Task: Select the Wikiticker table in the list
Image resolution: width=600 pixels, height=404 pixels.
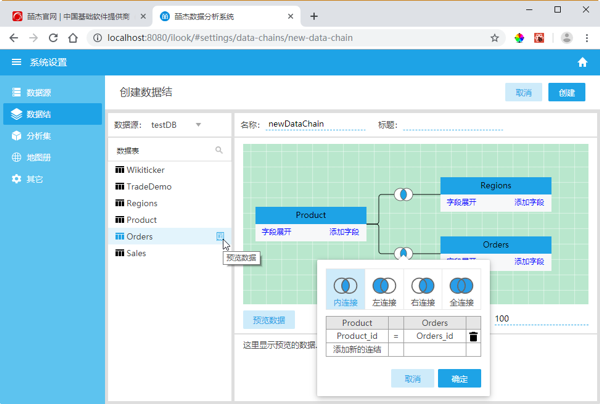Action: (x=148, y=170)
